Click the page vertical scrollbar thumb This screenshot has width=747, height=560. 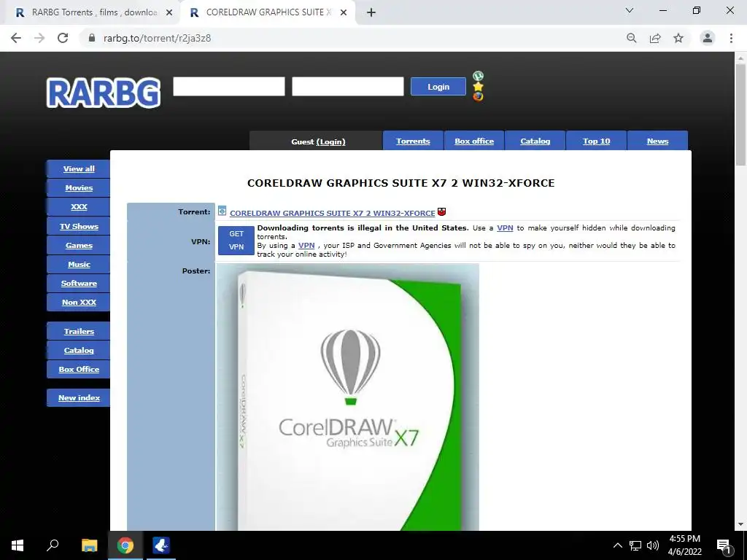pos(740,114)
